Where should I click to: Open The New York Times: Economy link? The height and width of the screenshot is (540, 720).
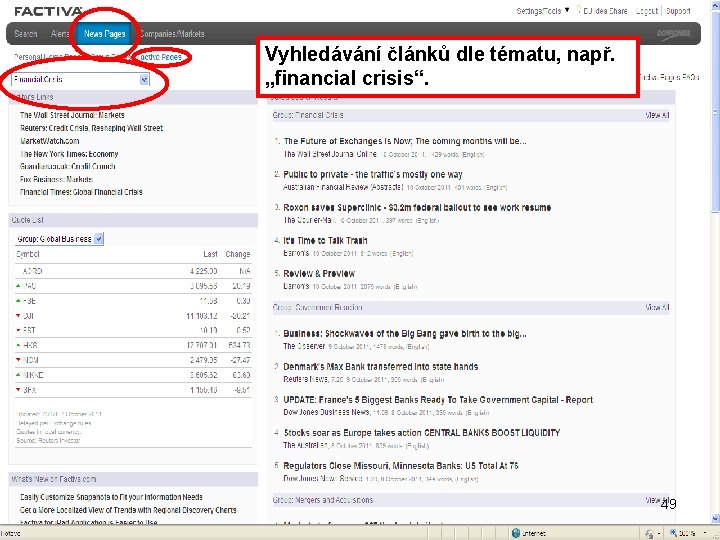(69, 154)
